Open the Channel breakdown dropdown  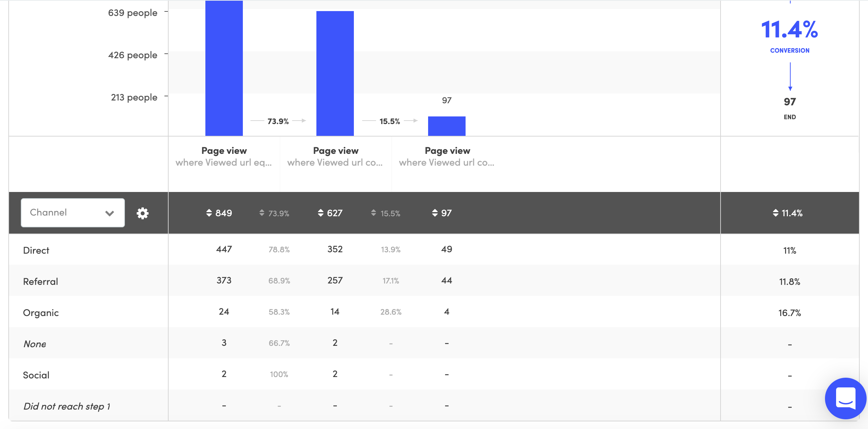73,212
